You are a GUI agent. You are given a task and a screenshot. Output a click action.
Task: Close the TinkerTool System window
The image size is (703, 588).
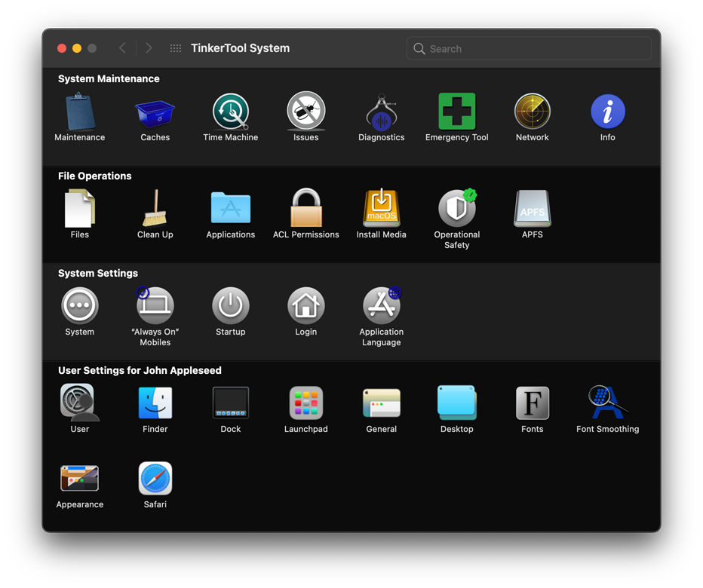pos(62,48)
